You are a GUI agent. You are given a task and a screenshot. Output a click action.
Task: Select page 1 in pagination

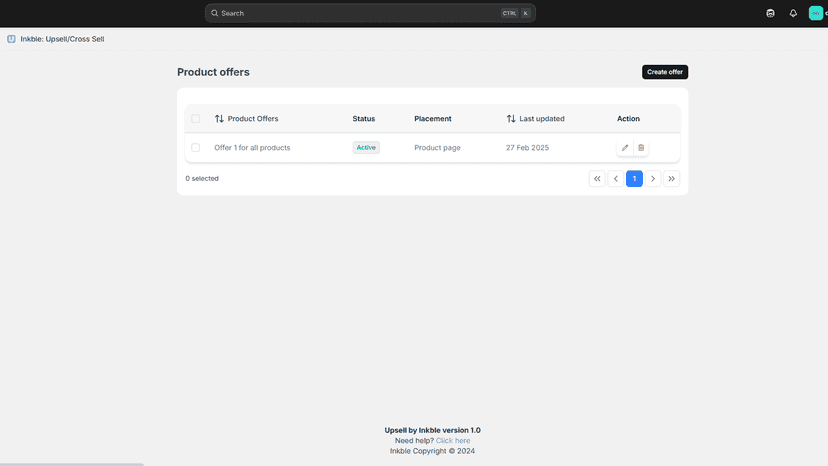point(634,179)
